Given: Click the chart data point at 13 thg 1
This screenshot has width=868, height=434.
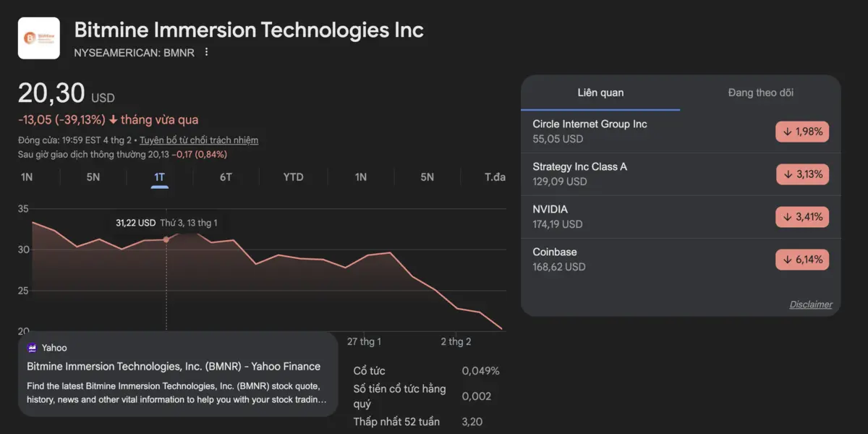Looking at the screenshot, I should coord(166,239).
